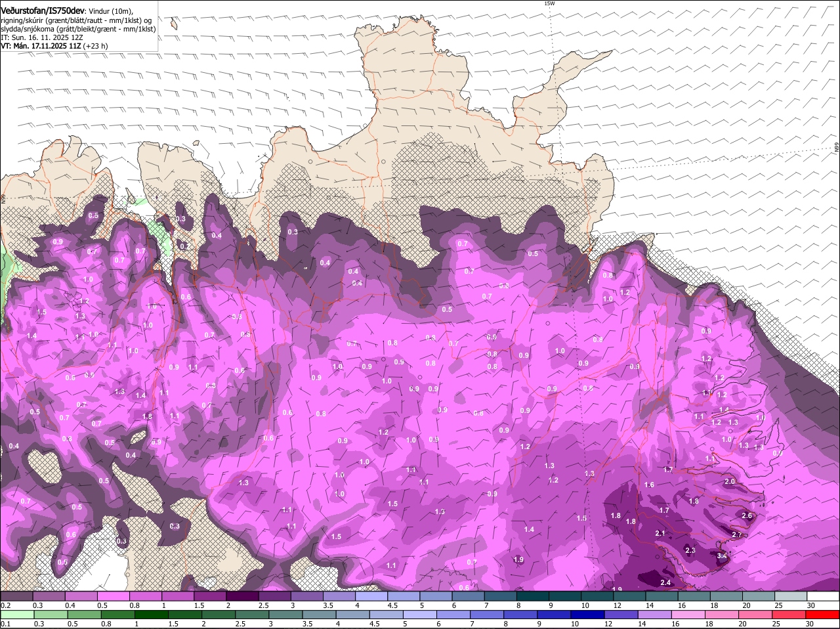Pick purple rain swatch between 12 and 14

(x=621, y=614)
